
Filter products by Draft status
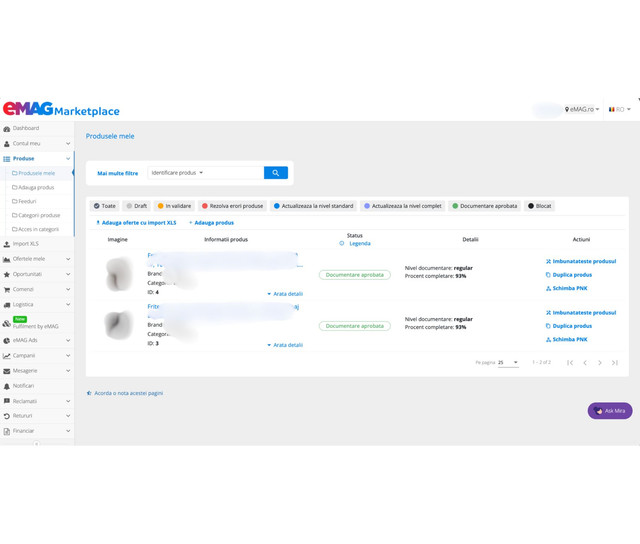pyautogui.click(x=136, y=206)
